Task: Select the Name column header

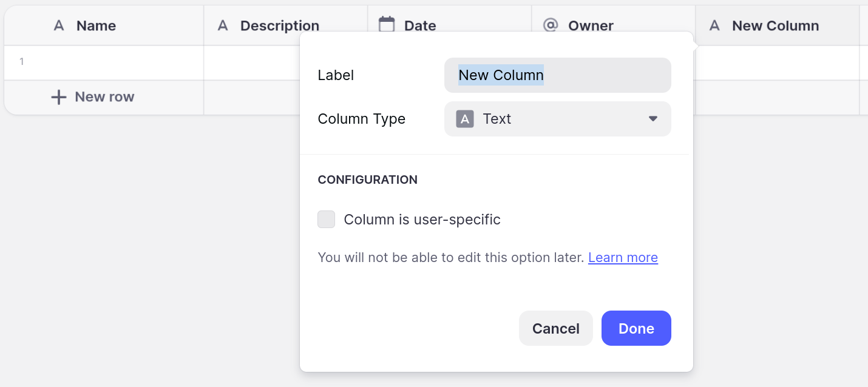Action: [96, 25]
